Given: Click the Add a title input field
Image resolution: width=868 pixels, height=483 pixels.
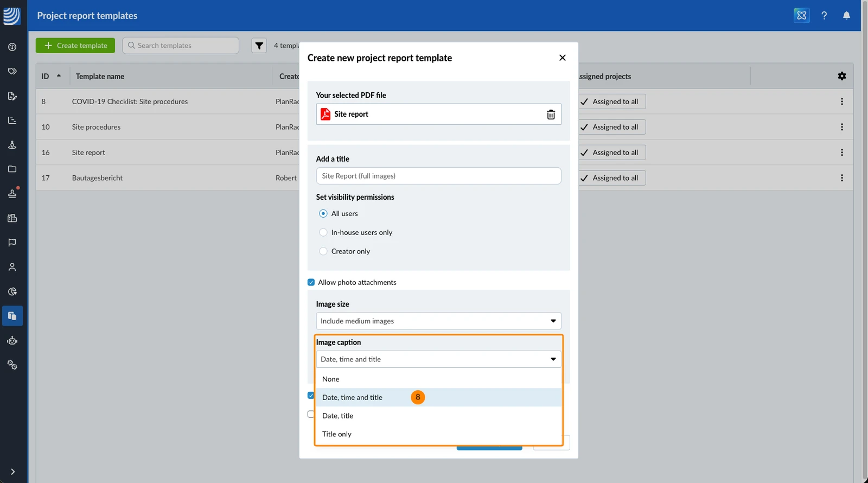Looking at the screenshot, I should point(438,176).
